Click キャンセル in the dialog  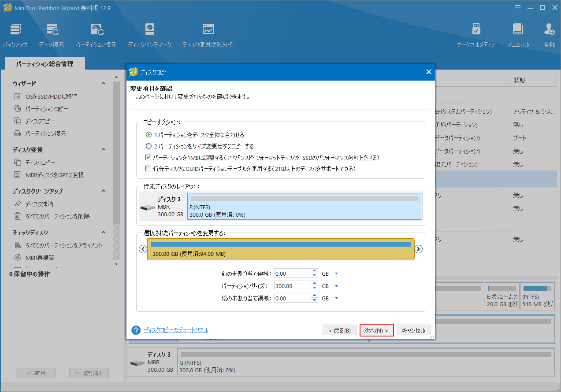(413, 330)
